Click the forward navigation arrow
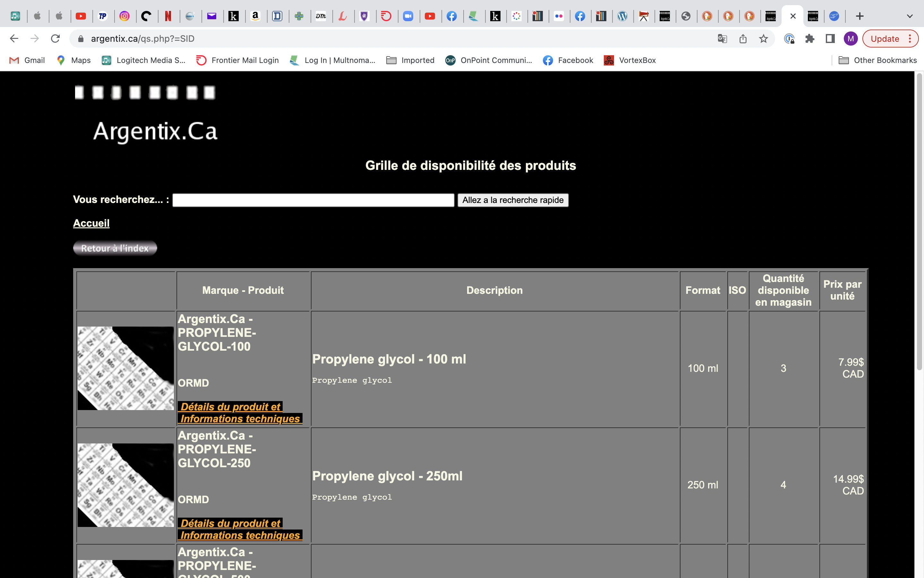 tap(35, 39)
